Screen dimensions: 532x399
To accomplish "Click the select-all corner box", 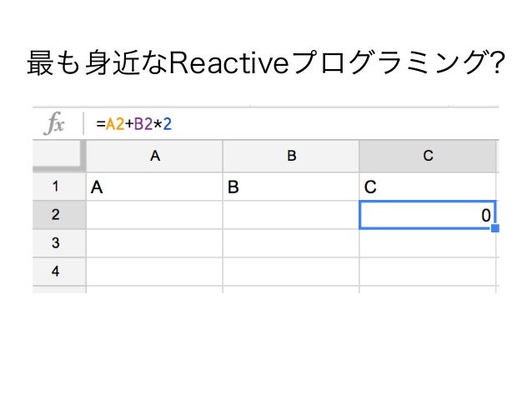I will tap(58, 155).
